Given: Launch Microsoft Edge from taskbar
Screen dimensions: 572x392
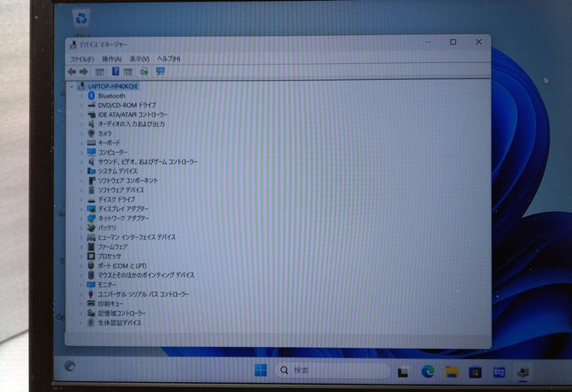Looking at the screenshot, I should (x=428, y=371).
